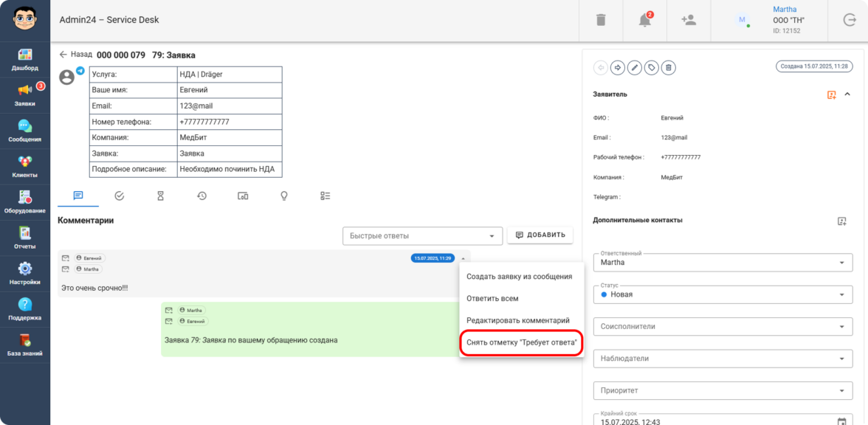The width and height of the screenshot is (868, 425).
Task: Open the Наблюдатели dropdown
Action: (723, 359)
